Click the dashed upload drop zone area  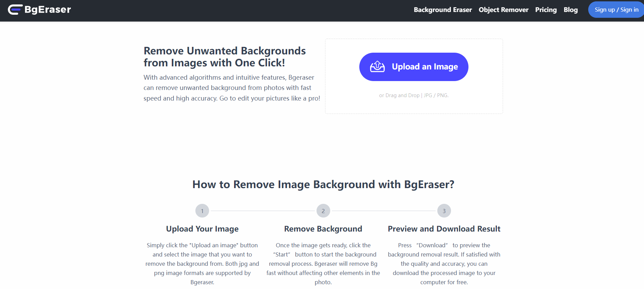(414, 76)
